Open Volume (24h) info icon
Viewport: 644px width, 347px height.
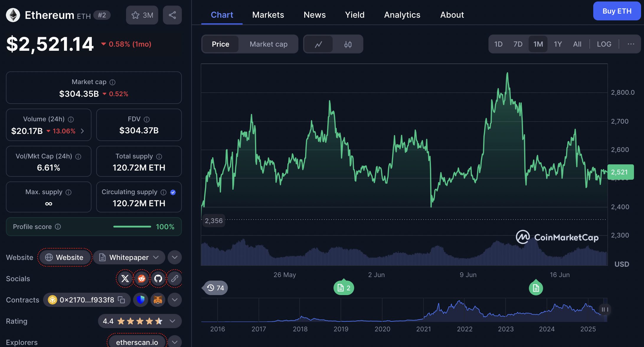pyautogui.click(x=71, y=120)
